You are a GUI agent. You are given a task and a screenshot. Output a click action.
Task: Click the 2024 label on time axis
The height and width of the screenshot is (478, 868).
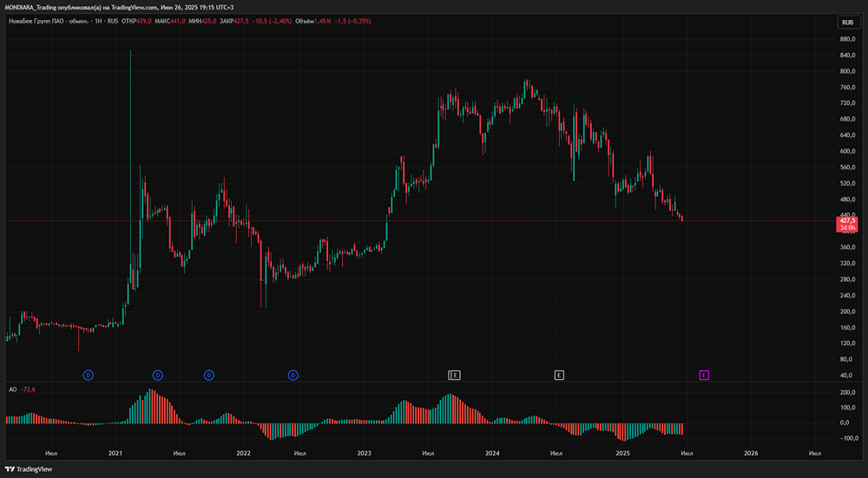click(x=492, y=453)
